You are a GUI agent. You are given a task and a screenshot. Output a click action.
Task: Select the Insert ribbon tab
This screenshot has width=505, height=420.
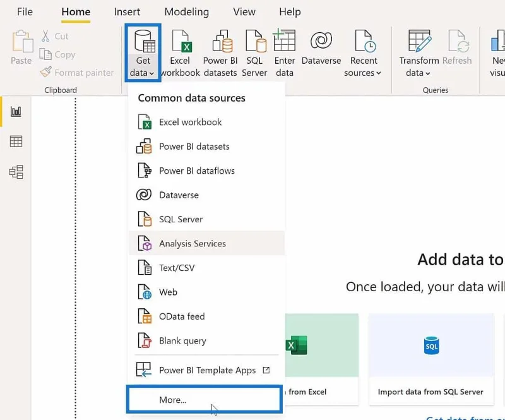[x=127, y=11]
